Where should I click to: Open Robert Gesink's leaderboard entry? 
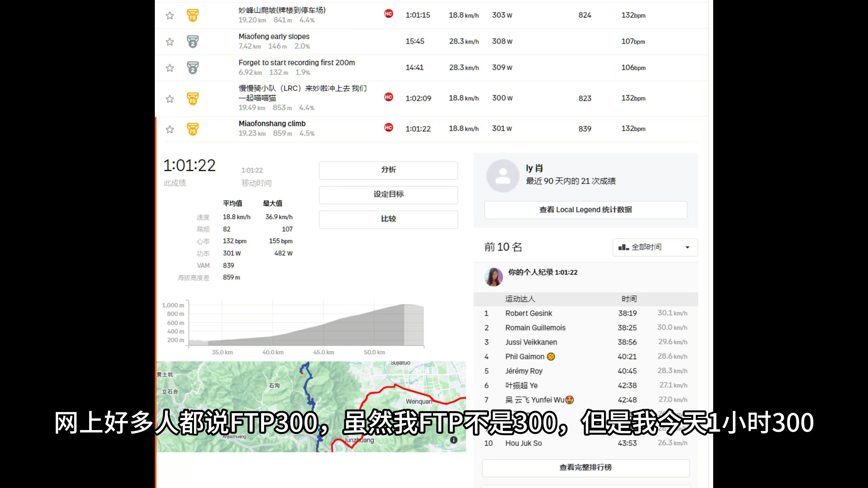click(x=528, y=314)
